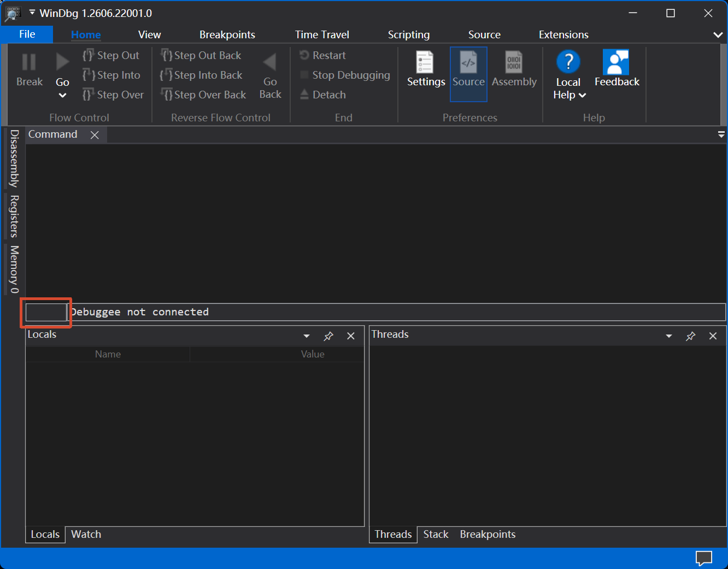
Task: Open the Source ribbon tab
Action: pos(484,34)
